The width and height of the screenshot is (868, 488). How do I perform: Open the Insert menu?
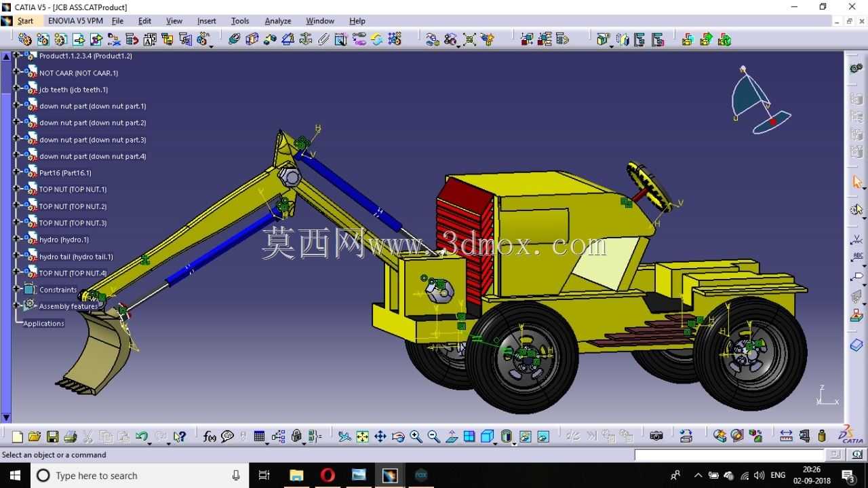(207, 21)
